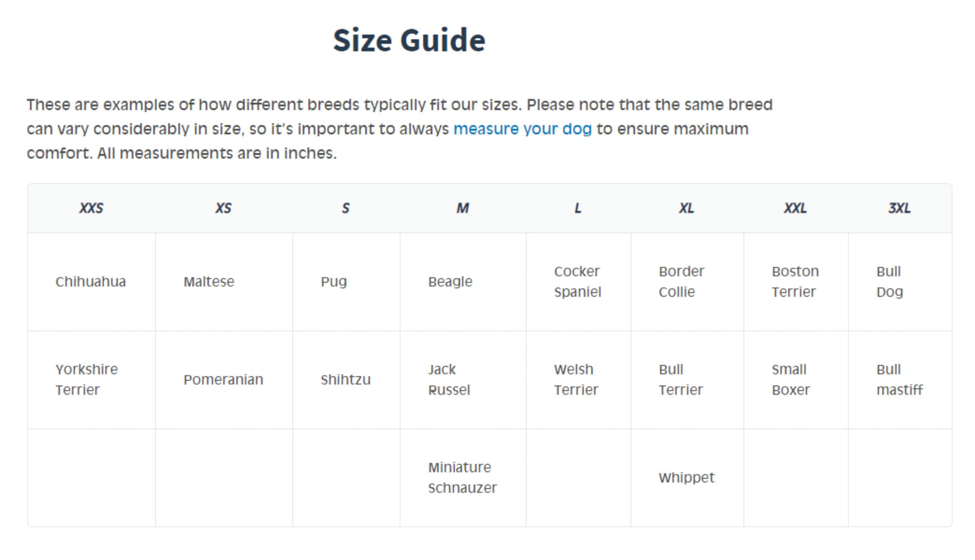Click the Boston Terrier cell
This screenshot has height=560, width=975.
tap(795, 282)
